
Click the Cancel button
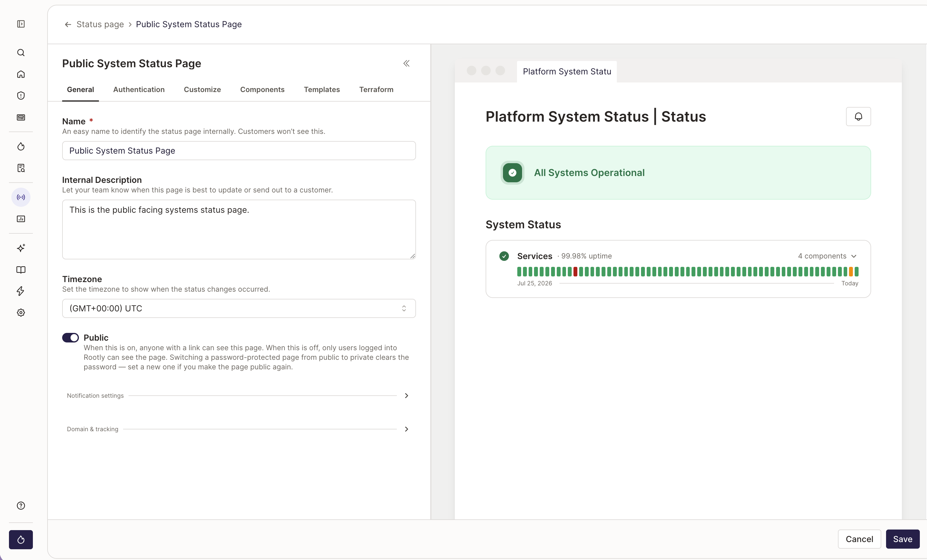[x=859, y=539]
